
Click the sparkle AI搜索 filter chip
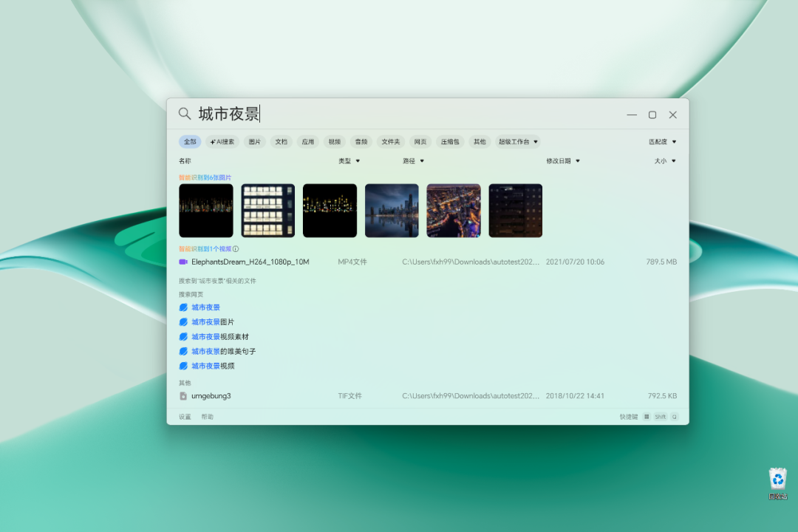[222, 142]
